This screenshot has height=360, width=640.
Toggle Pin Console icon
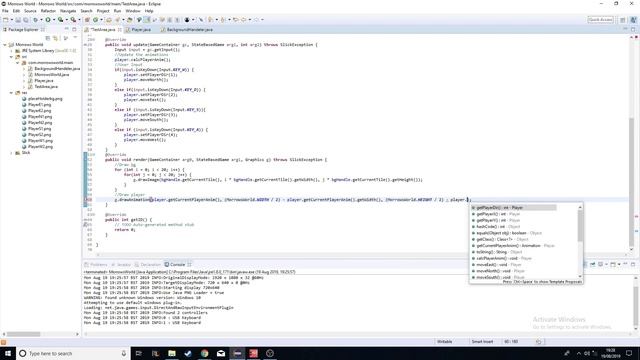(592, 264)
